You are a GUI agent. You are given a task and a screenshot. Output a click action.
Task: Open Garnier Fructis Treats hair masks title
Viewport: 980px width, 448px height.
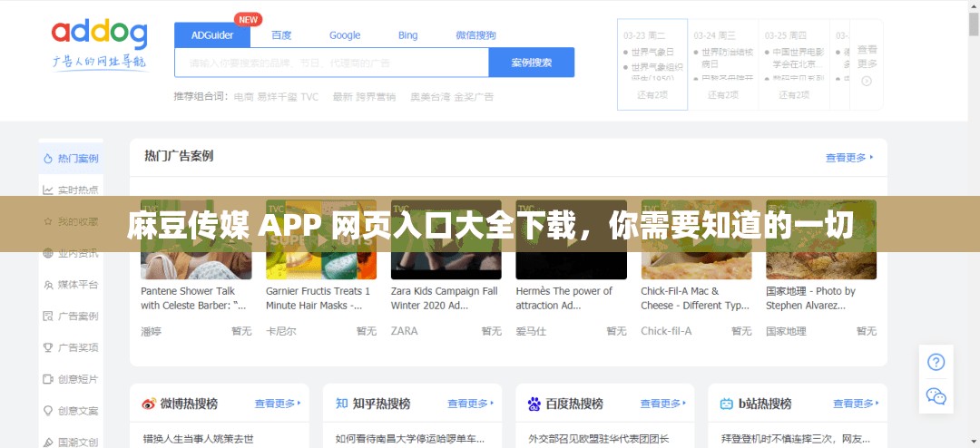tap(318, 298)
